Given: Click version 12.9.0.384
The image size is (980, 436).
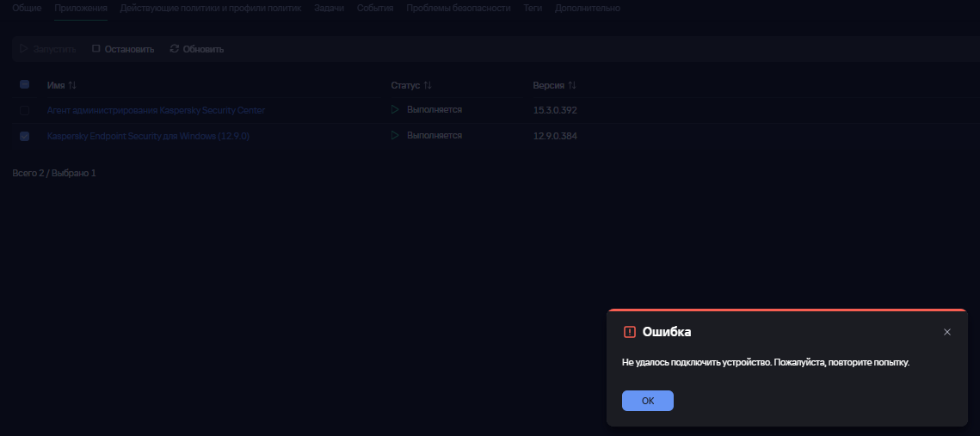Looking at the screenshot, I should (555, 136).
